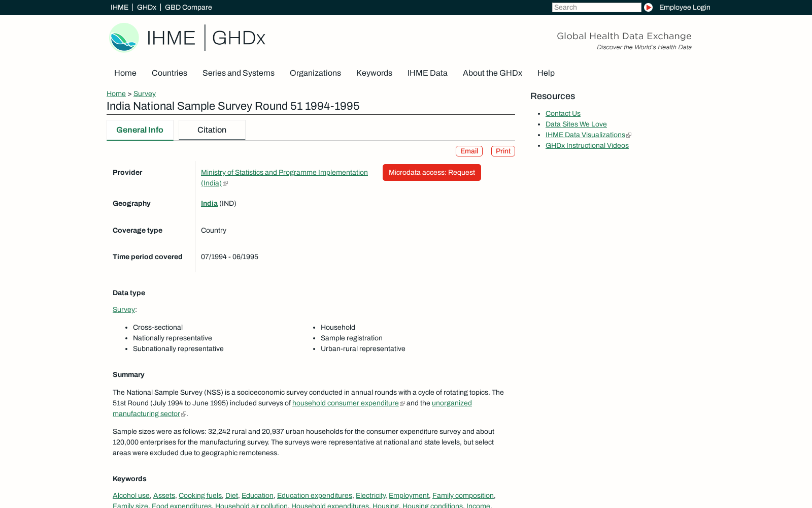Open the Countries menu
812x508 pixels.
pos(170,73)
